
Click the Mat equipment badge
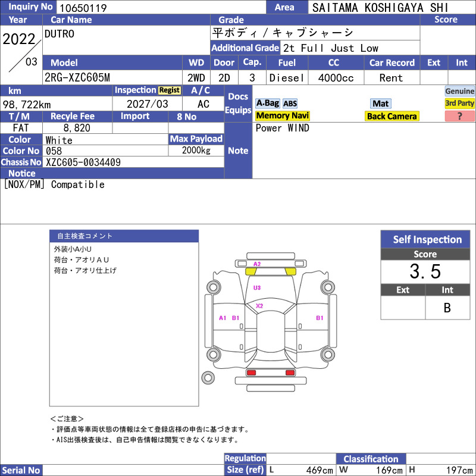(x=380, y=104)
